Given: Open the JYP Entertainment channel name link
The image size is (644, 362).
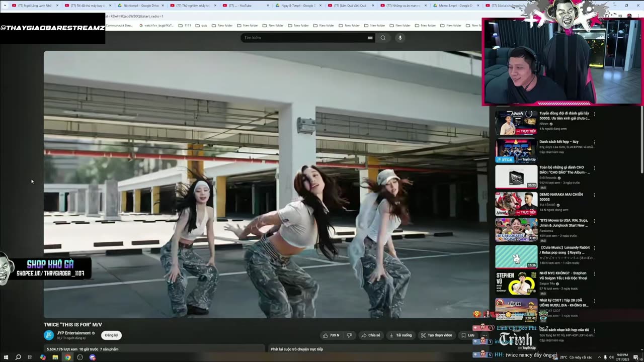Looking at the screenshot, I should (x=73, y=333).
